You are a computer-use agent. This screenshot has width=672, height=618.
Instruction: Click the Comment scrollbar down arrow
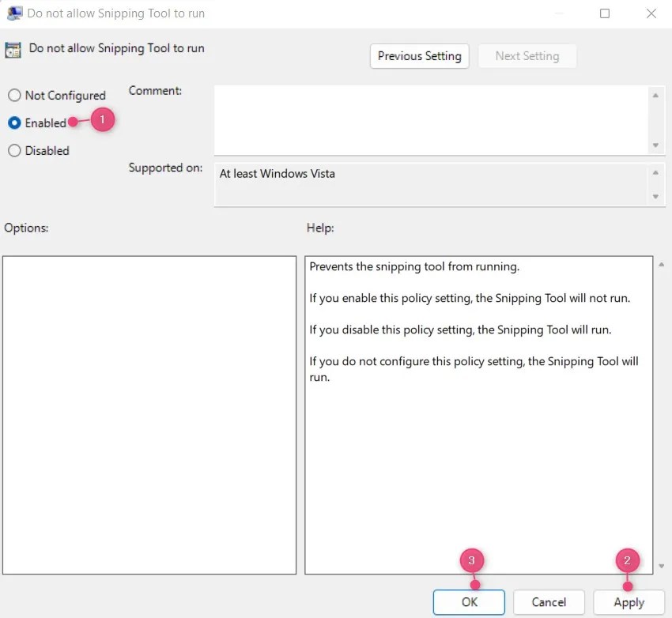[657, 145]
